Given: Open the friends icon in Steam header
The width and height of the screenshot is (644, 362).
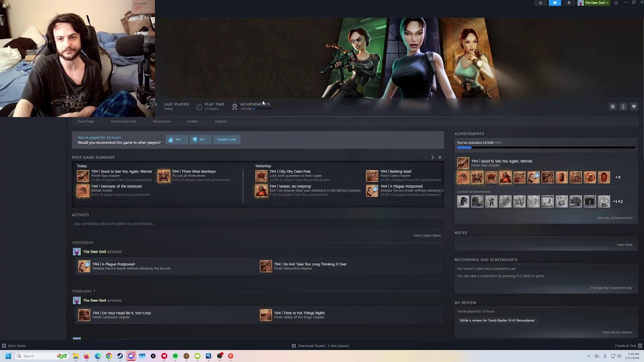Looking at the screenshot, I should [541, 3].
